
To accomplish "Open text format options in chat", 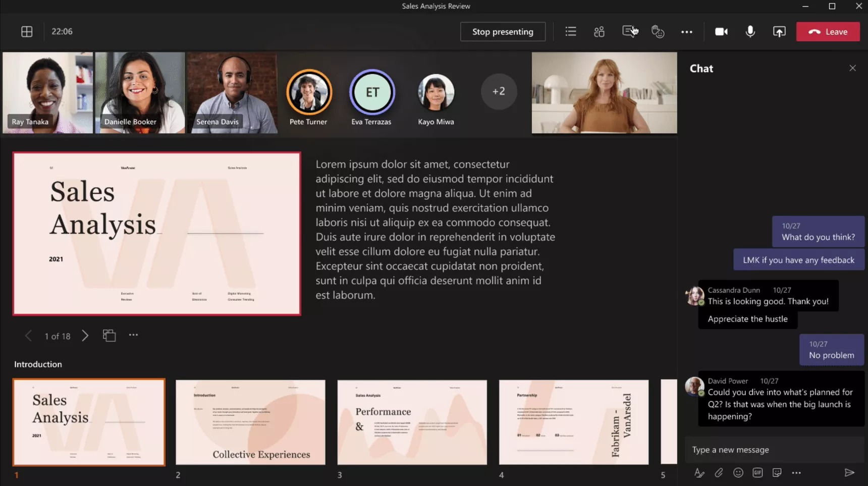I will [699, 473].
